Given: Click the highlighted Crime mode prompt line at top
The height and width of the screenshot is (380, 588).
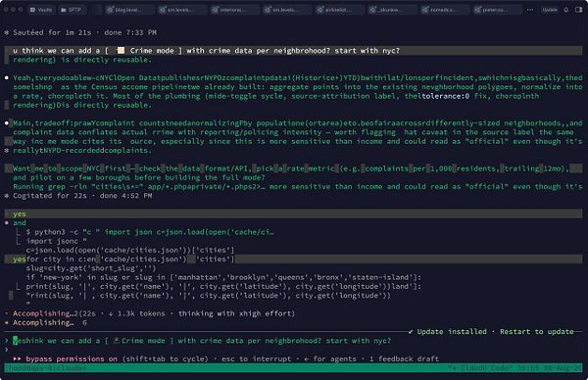Looking at the screenshot, I should click(293, 51).
